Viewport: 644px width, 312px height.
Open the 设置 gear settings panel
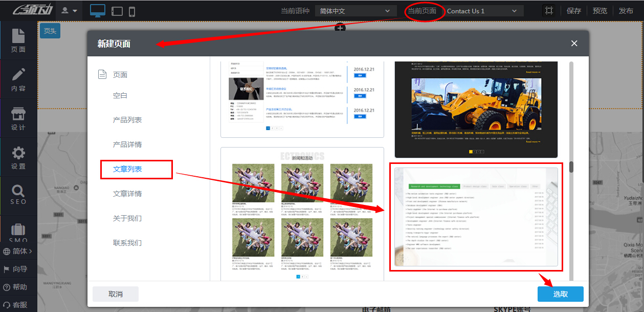(x=18, y=158)
